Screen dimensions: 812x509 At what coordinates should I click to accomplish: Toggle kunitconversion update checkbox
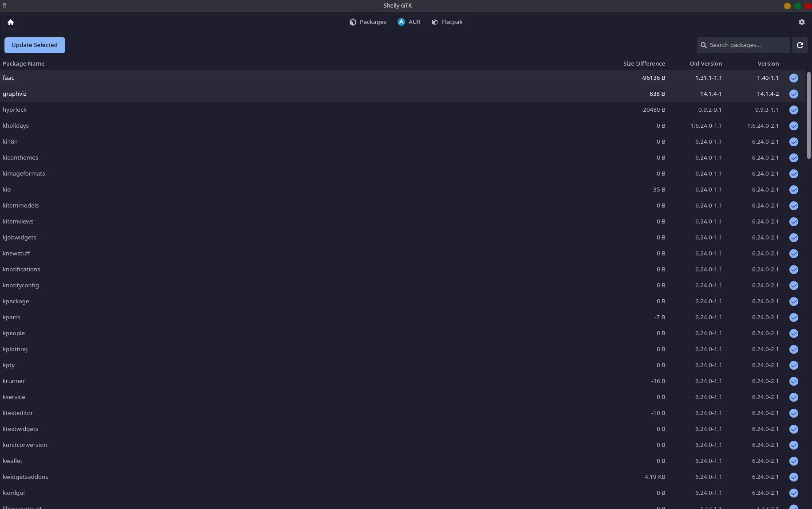point(794,445)
